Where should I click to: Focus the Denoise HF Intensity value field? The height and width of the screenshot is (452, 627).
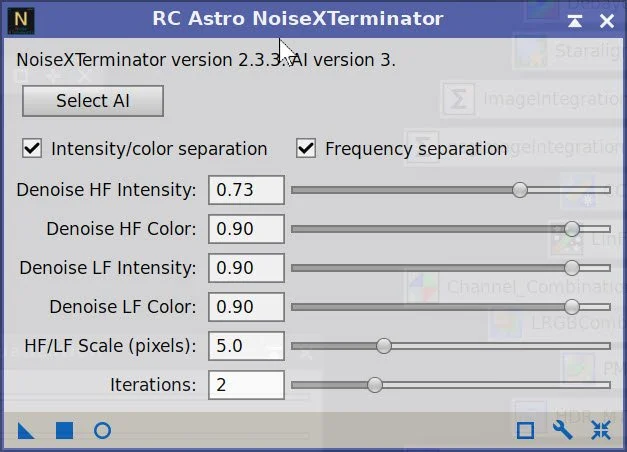(246, 190)
